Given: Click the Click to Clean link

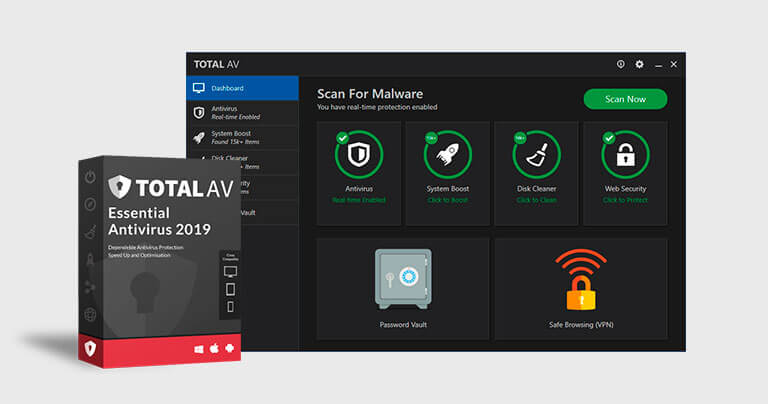Looking at the screenshot, I should tap(536, 200).
